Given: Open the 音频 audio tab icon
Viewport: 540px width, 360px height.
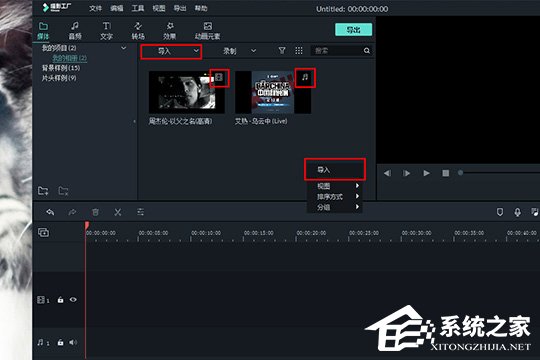Looking at the screenshot, I should pos(75,26).
